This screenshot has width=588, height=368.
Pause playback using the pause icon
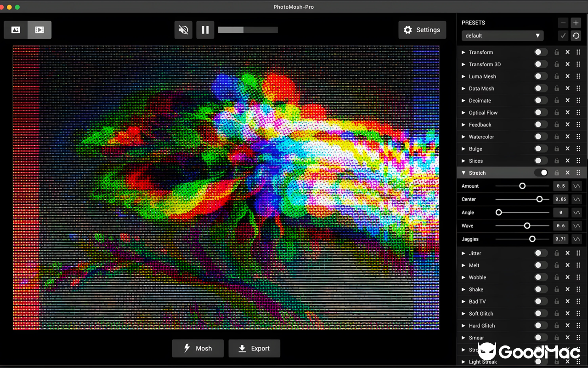[x=205, y=29]
